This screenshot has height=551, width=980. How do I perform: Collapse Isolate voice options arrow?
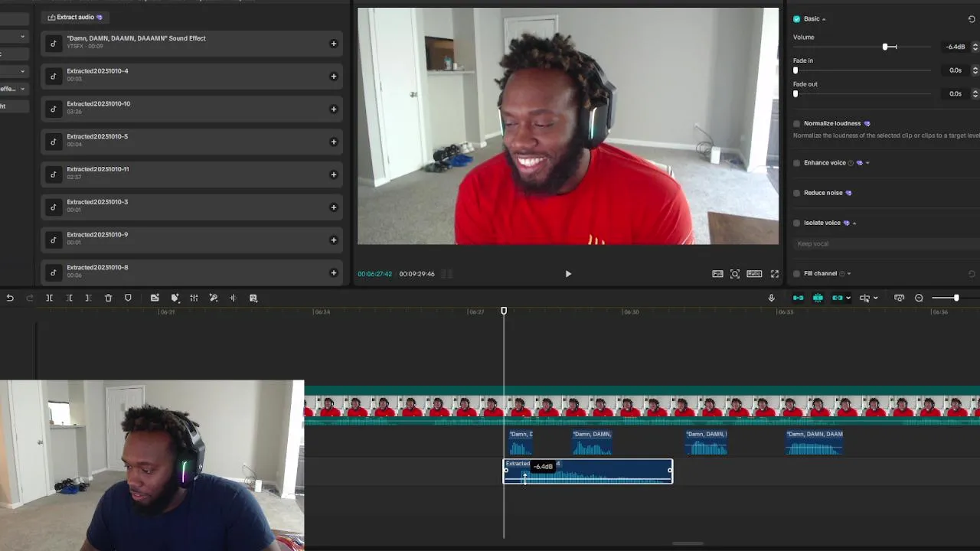tap(854, 223)
